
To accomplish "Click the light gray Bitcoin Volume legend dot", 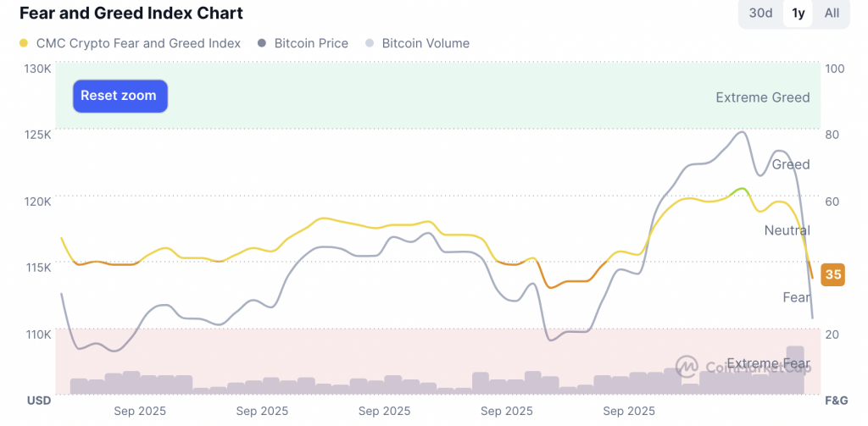I will pyautogui.click(x=369, y=43).
